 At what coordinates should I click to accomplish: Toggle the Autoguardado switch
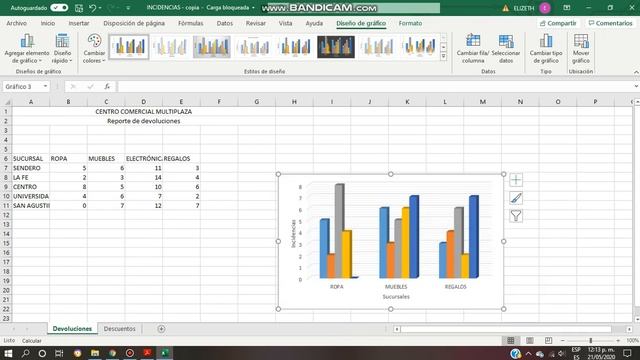pos(59,8)
